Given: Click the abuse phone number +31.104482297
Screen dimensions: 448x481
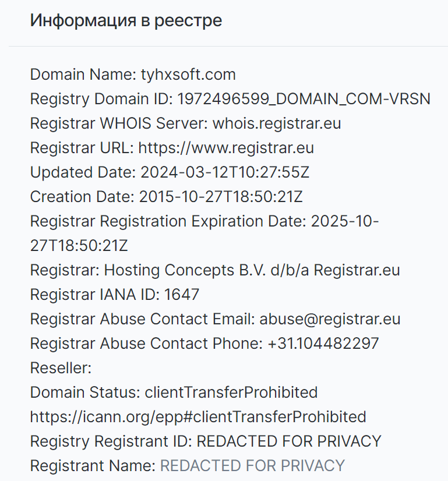Looking at the screenshot, I should (323, 343).
